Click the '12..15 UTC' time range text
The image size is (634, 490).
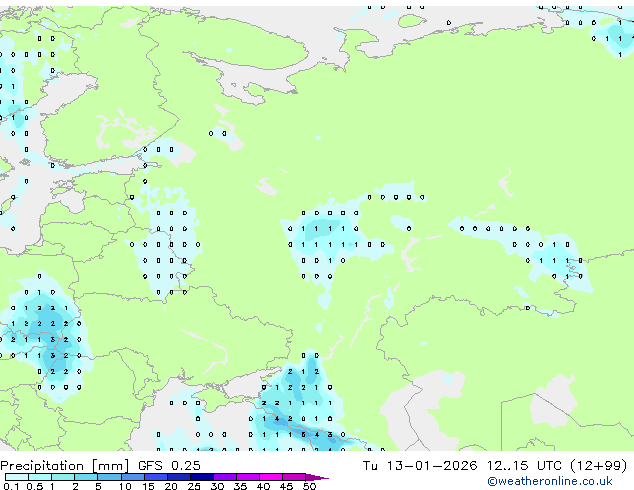[524, 465]
